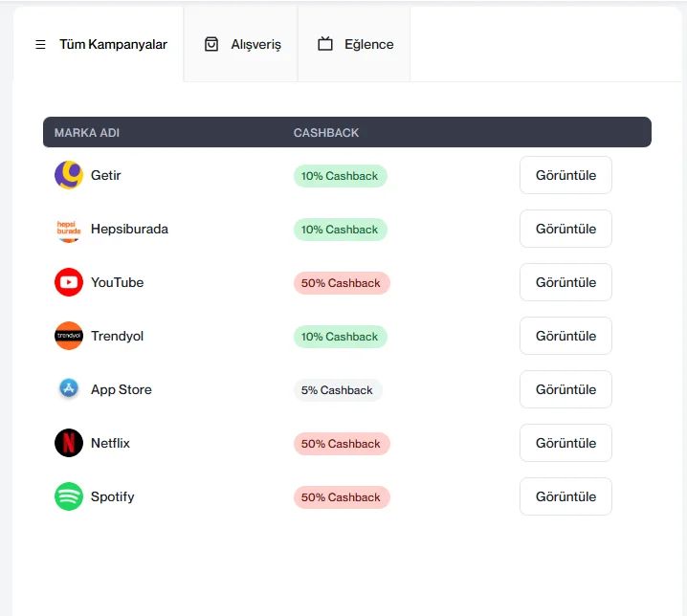Open the Alışveriş tab
The width and height of the screenshot is (687, 616).
[x=240, y=44]
